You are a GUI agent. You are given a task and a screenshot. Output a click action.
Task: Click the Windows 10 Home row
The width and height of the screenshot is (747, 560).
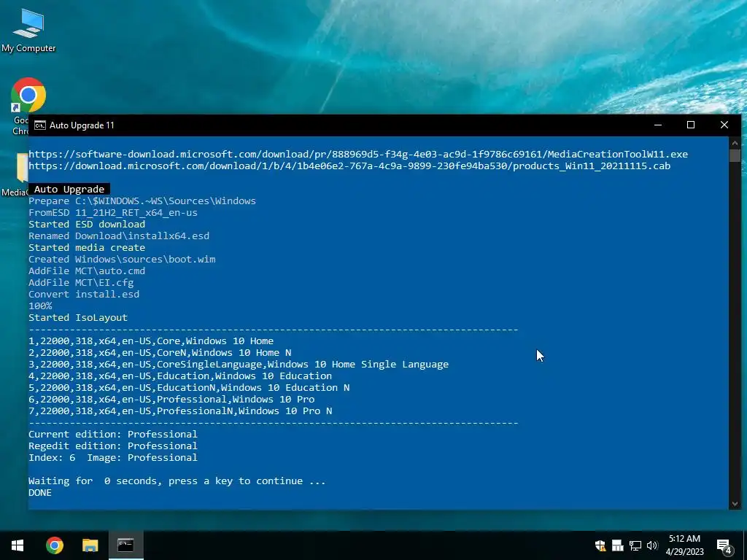(x=151, y=341)
